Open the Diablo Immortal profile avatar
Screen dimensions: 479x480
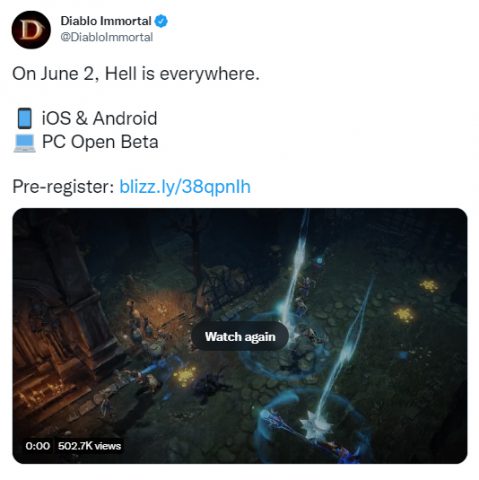[31, 30]
